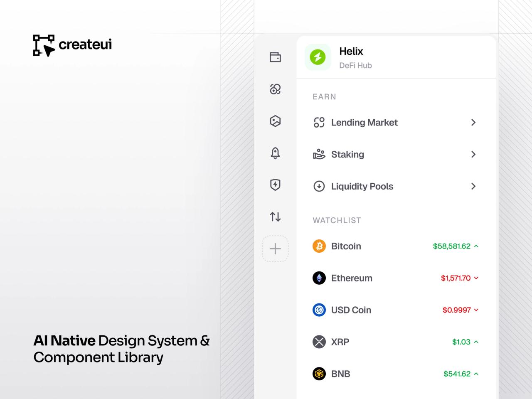Screen dimensions: 532x399
Task: Click Bitcoin price up caret
Action: pyautogui.click(x=476, y=246)
